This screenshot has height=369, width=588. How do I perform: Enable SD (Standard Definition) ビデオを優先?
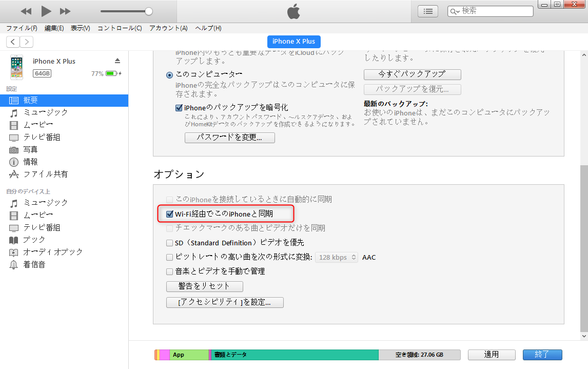[169, 243]
